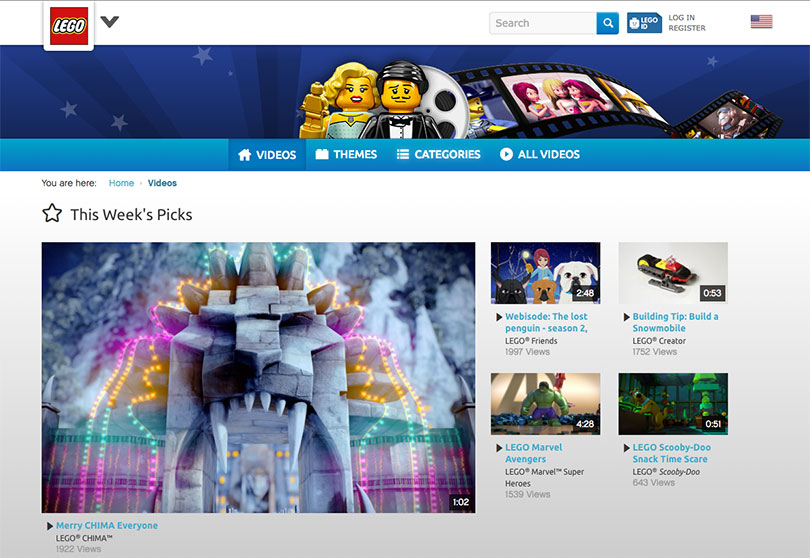Click the blue magnifier search button

[608, 23]
